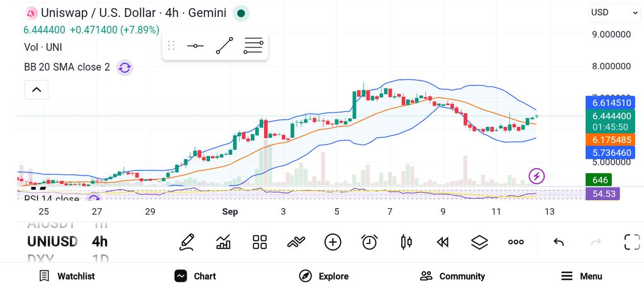
Task: Open object tree layers icon
Action: click(479, 242)
